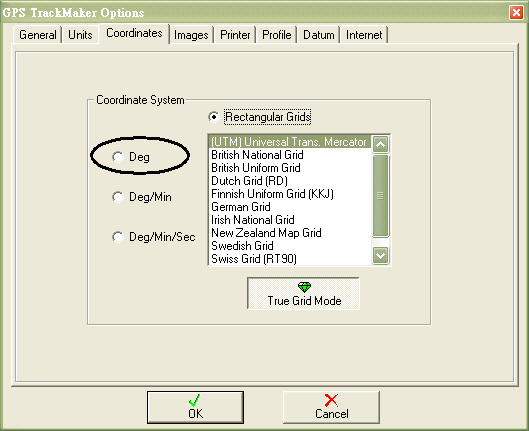Click the grid list scroll-up arrow
This screenshot has height=431, width=529.
click(380, 144)
